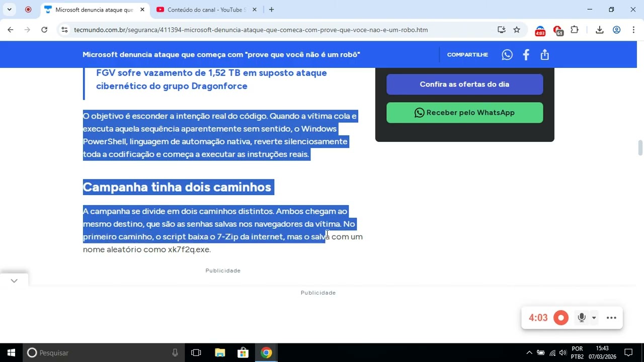Open Chrome three-dot menu
Screen dimensions: 644x362
pyautogui.click(x=633, y=30)
